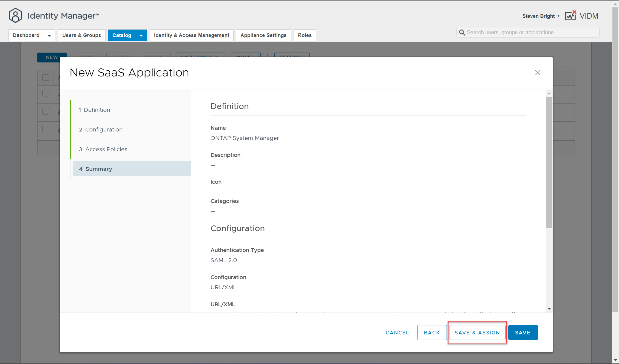Image resolution: width=619 pixels, height=364 pixels.
Task: Click dialog scrollbar up arrow
Action: [x=549, y=93]
